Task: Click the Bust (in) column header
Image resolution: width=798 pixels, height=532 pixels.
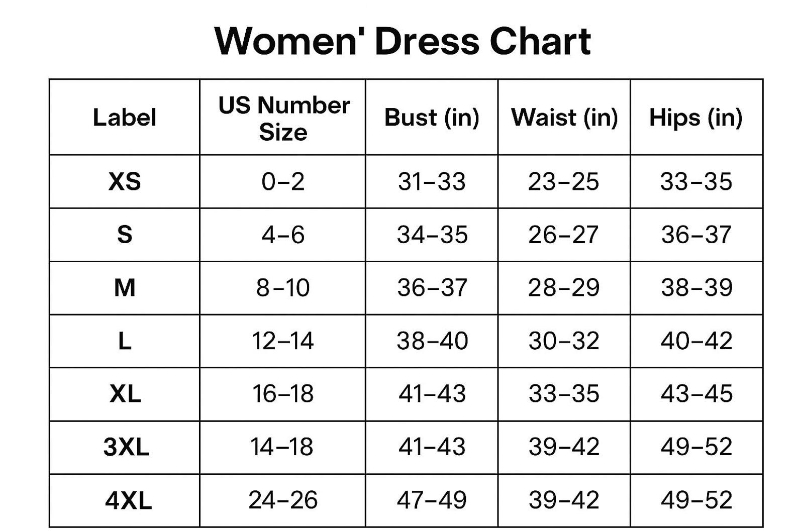Action: click(432, 117)
